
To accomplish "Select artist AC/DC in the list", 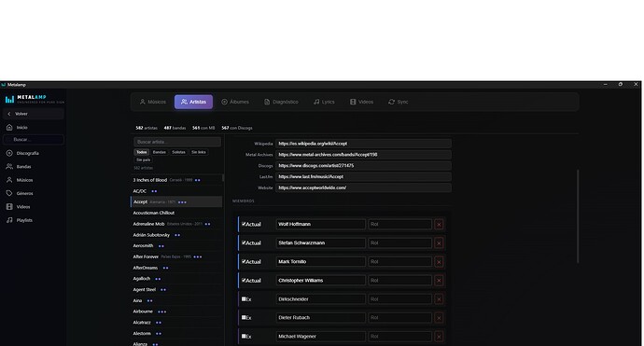I will click(x=176, y=191).
